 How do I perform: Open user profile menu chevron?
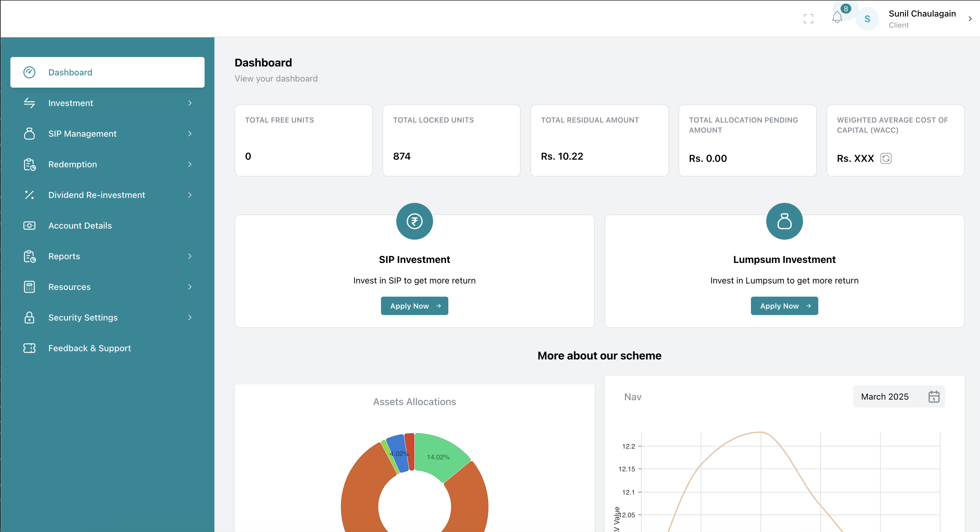[970, 19]
